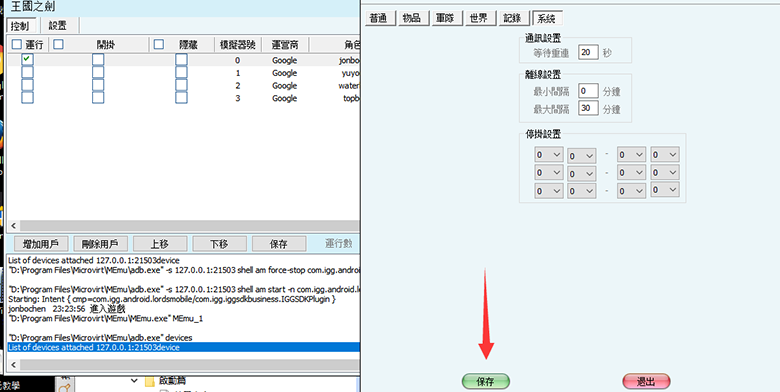Switch to the 記錄 tab
Image resolution: width=780 pixels, height=392 pixels.
[x=512, y=18]
